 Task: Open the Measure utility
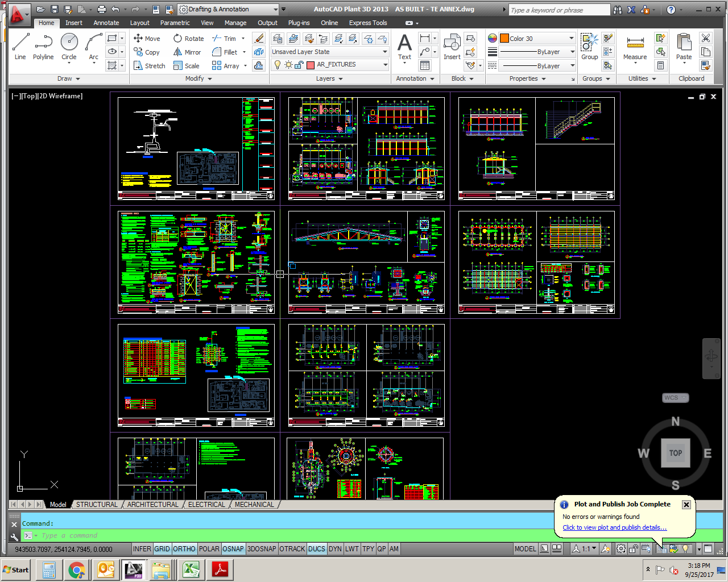[x=635, y=46]
